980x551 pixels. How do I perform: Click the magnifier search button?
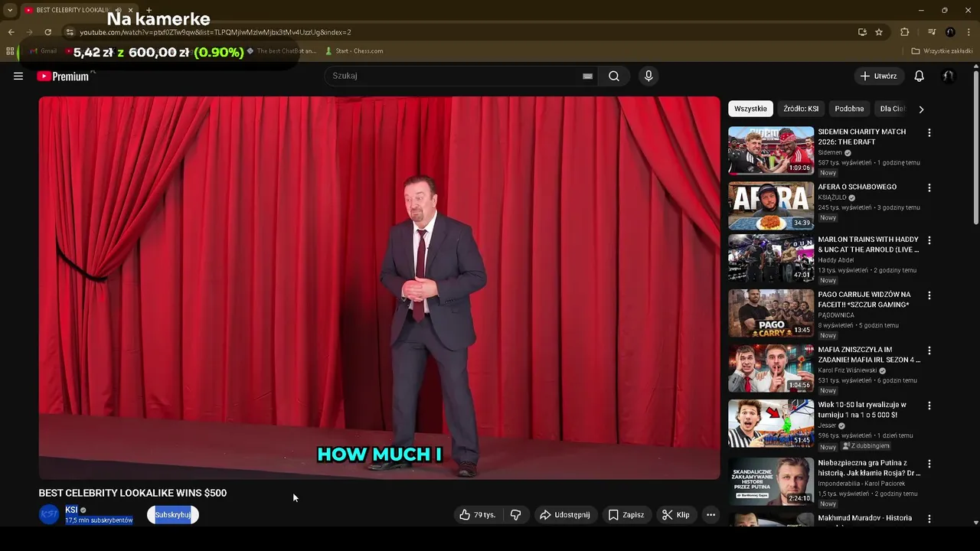tap(614, 76)
